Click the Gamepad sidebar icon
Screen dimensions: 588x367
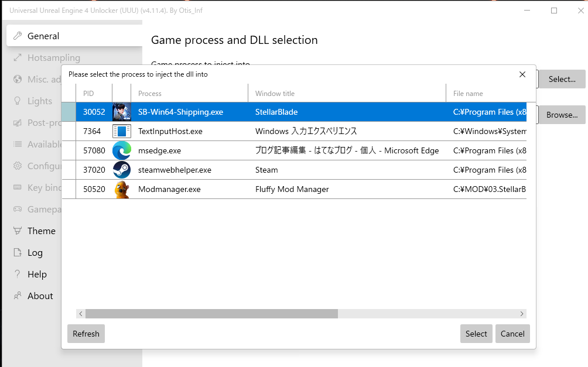18,209
